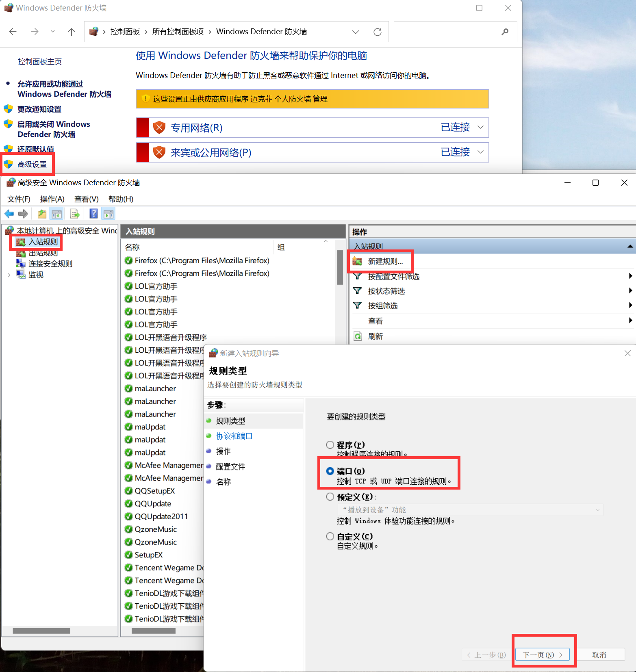This screenshot has height=672, width=636.
Task: Open 按配置文件筛选 submenu arrow
Action: click(630, 276)
